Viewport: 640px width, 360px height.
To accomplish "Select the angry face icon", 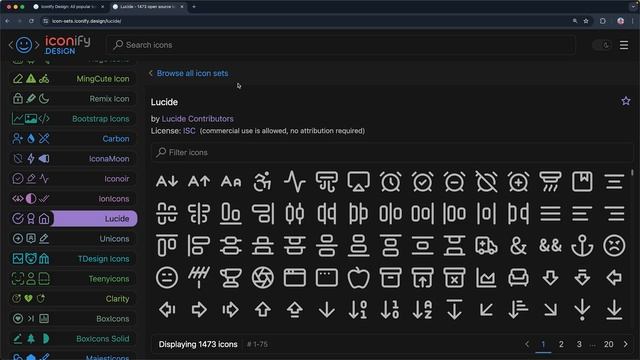I will point(614,246).
